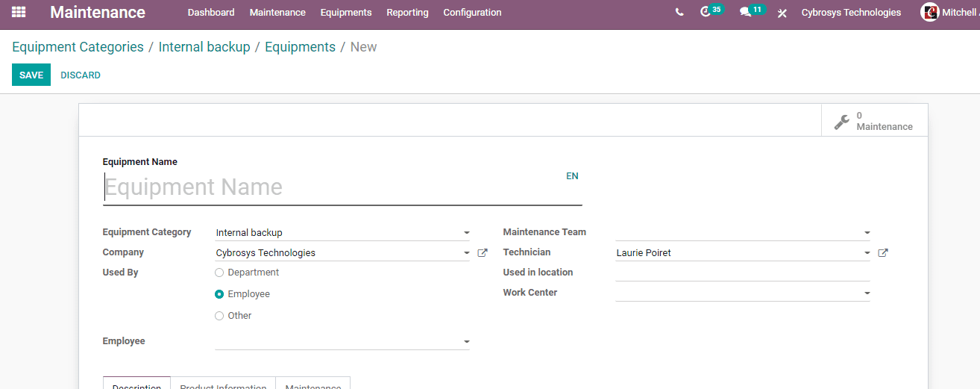Switch to the Product Information tab
The width and height of the screenshot is (980, 389).
pyautogui.click(x=223, y=383)
